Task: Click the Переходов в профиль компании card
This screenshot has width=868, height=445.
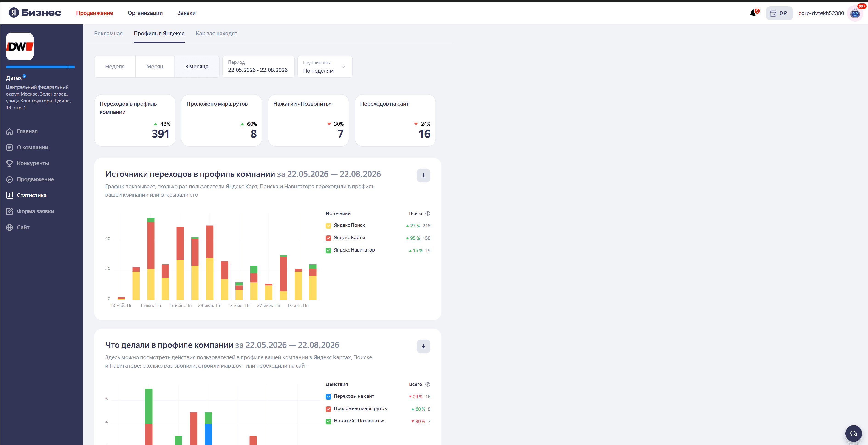Action: point(135,120)
